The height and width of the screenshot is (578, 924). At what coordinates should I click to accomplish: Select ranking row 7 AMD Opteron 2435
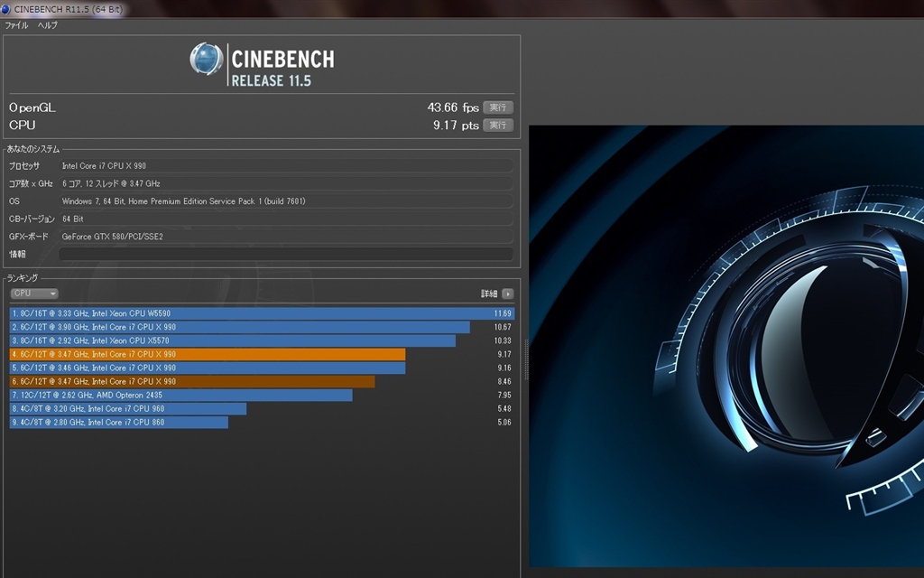[263, 395]
